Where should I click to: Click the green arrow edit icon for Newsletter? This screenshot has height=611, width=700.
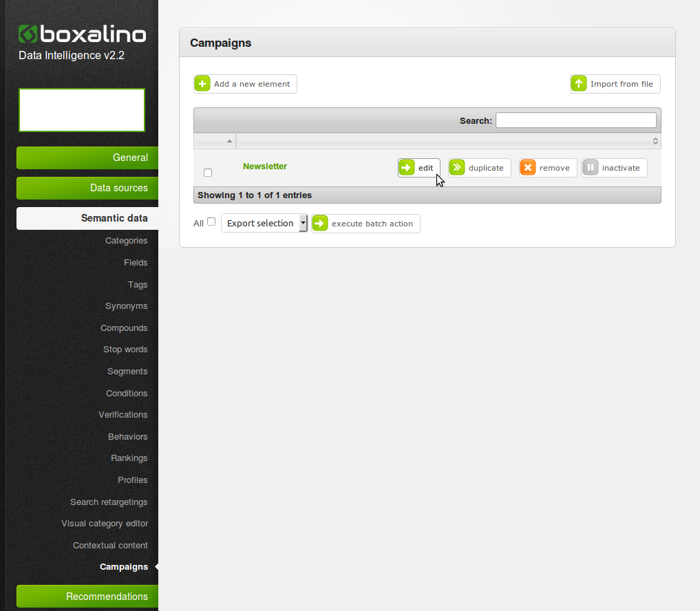click(407, 168)
